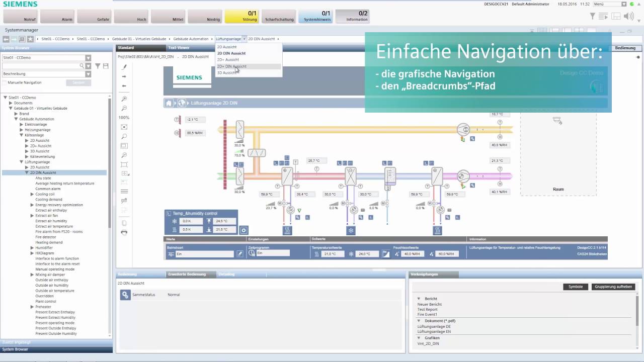Click the Bedienung tab at top right
644x362 pixels.
point(625,48)
